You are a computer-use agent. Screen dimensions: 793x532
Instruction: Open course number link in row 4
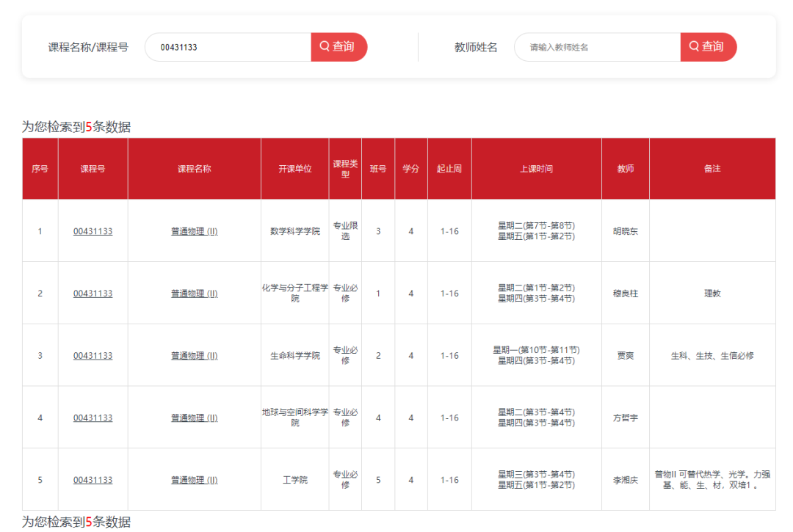point(93,418)
